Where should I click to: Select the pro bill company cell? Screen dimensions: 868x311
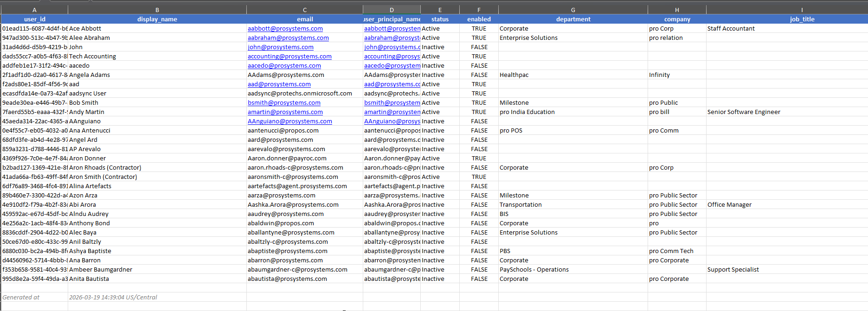(x=677, y=112)
